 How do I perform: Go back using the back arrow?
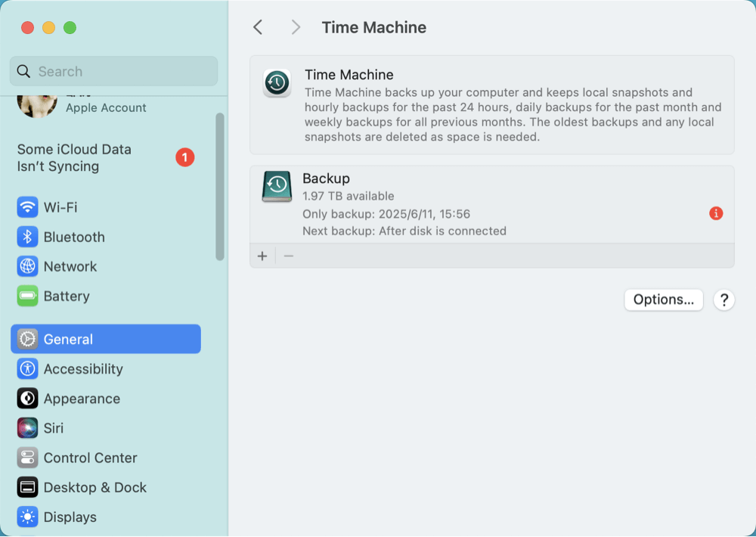[257, 26]
